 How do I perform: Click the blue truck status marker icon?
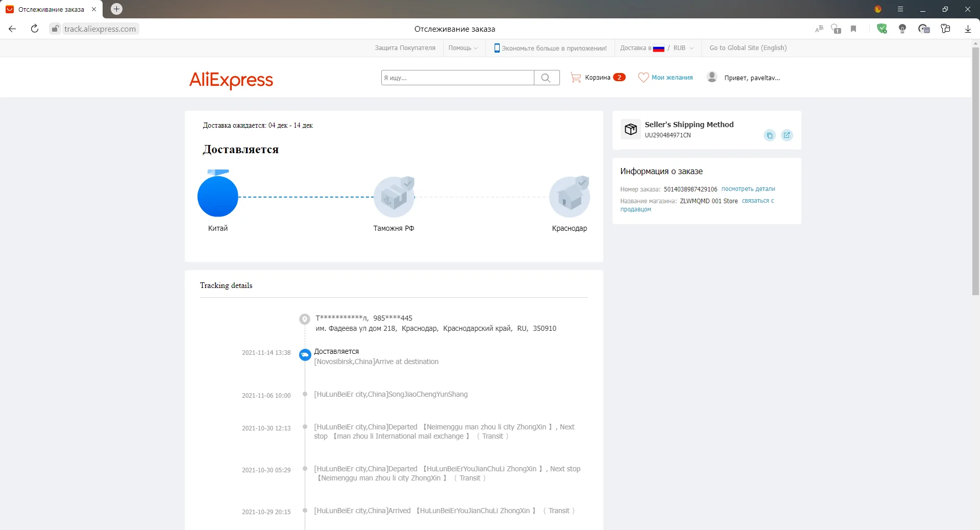(x=305, y=355)
